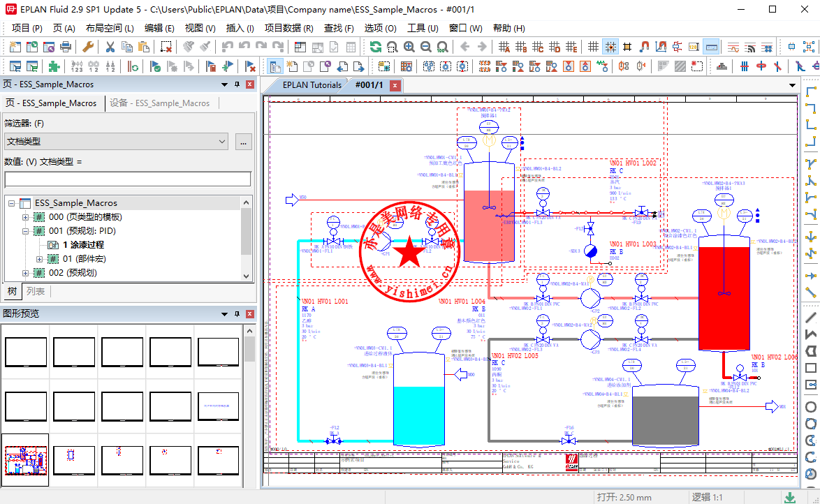Open the 工具 (U) menu
This screenshot has height=504, width=820.
[x=423, y=28]
